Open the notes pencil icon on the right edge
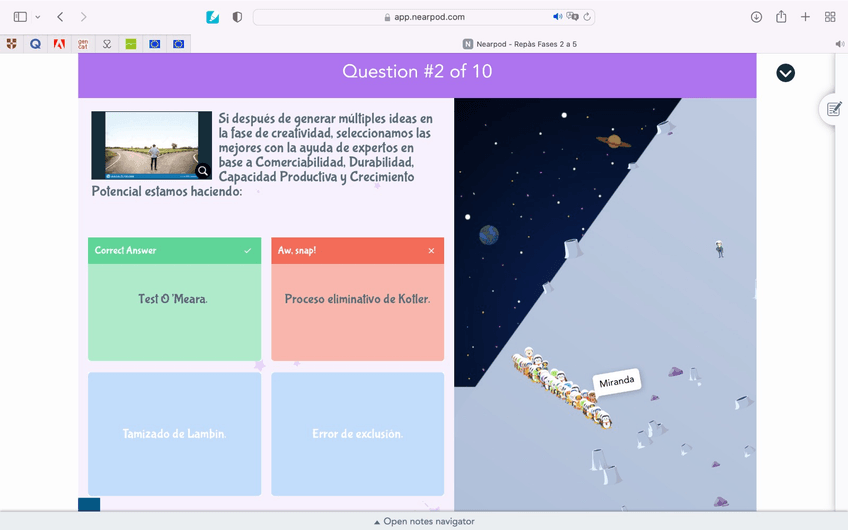The image size is (848, 530). tap(833, 109)
